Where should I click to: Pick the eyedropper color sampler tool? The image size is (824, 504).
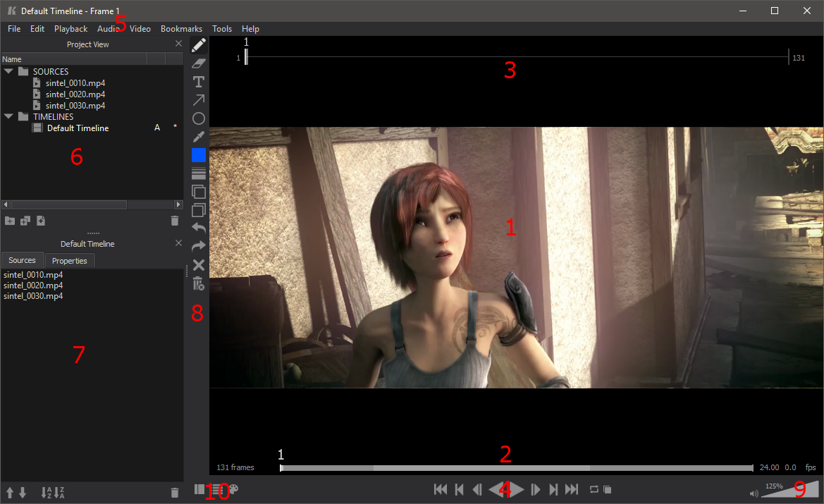pos(199,137)
